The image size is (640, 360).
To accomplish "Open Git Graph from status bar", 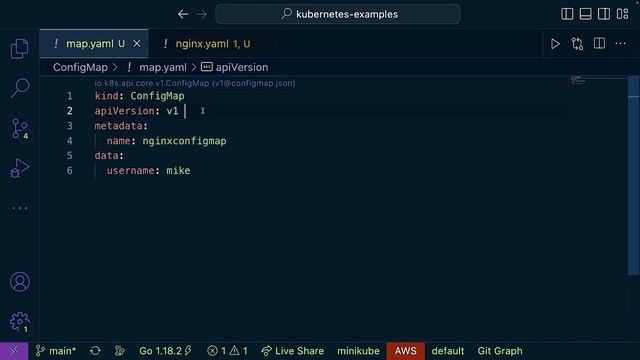I will tap(500, 351).
